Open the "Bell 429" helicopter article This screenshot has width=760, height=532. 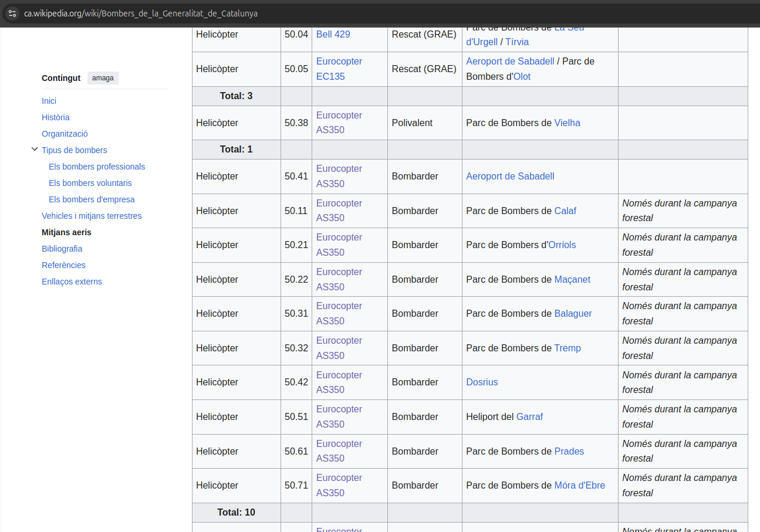pos(333,34)
